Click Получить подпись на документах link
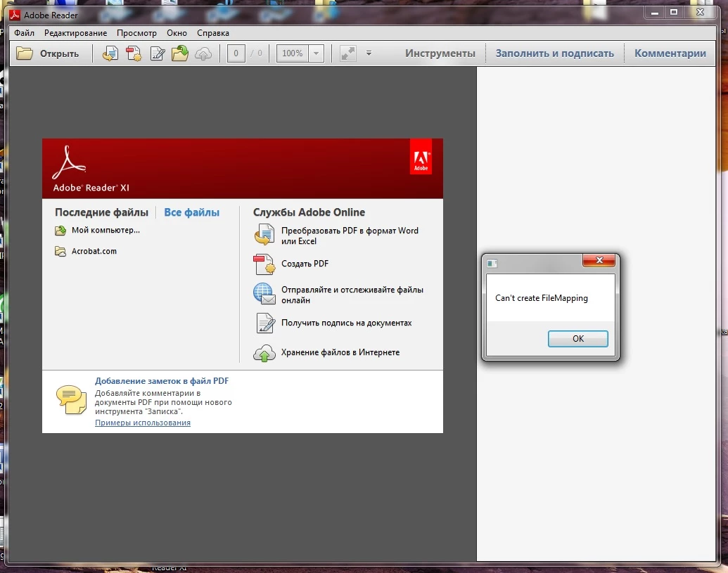The image size is (728, 573). pyautogui.click(x=346, y=323)
